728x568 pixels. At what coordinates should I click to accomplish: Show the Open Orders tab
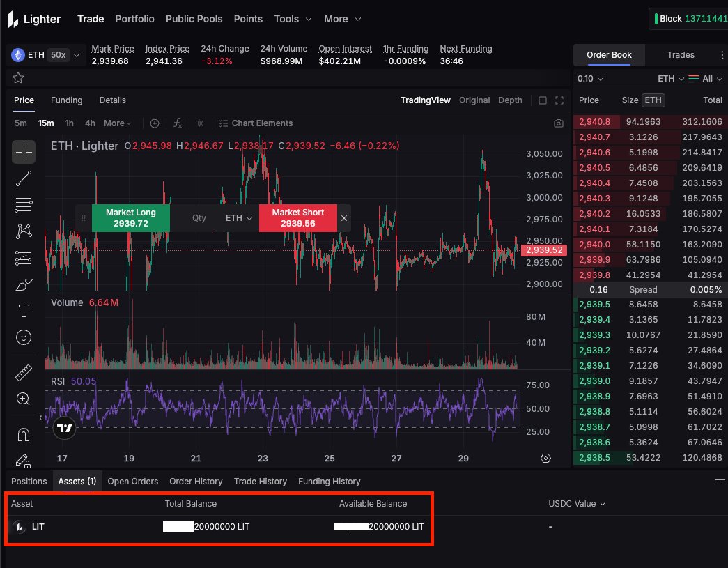133,482
